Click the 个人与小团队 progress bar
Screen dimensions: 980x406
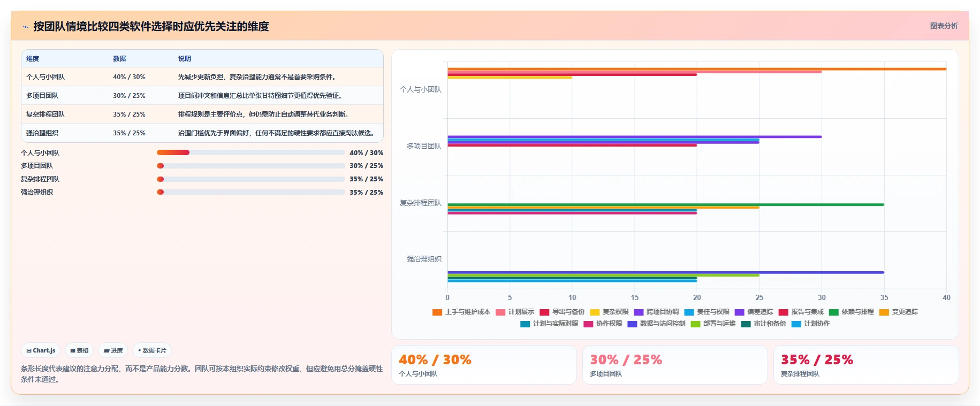[x=250, y=152]
